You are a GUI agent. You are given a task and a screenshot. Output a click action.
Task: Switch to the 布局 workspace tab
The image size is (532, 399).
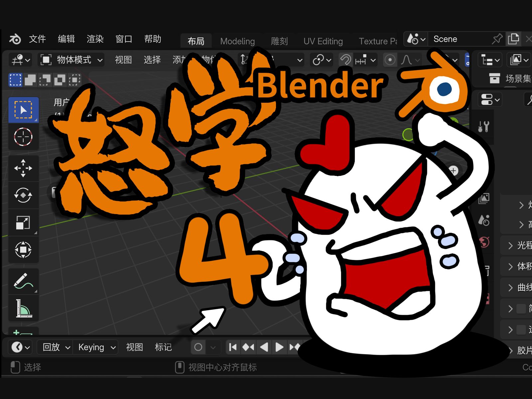196,41
